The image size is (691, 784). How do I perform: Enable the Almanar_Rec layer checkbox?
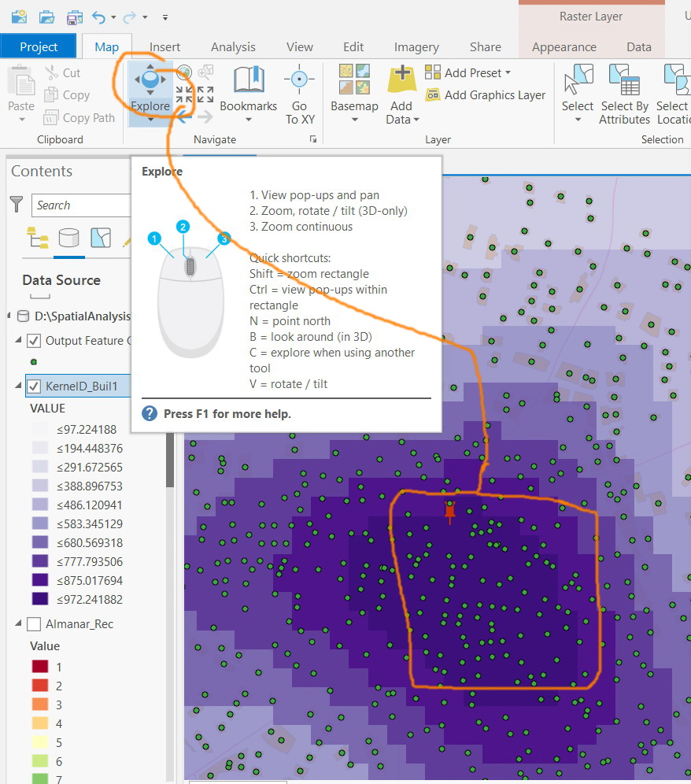point(34,624)
